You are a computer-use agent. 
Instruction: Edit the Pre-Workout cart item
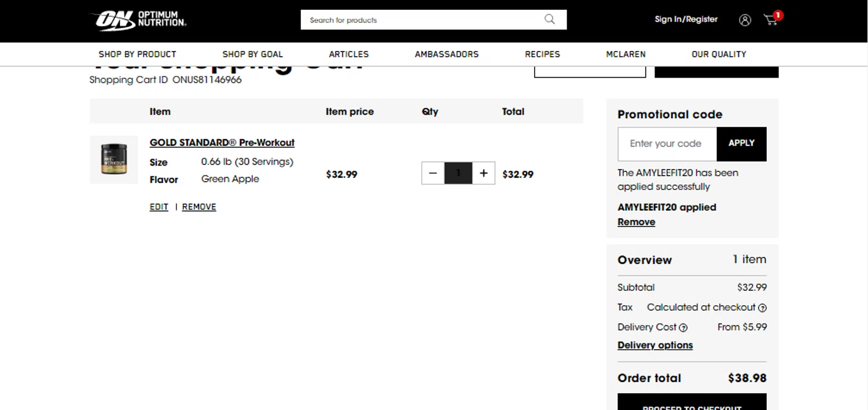click(x=159, y=207)
